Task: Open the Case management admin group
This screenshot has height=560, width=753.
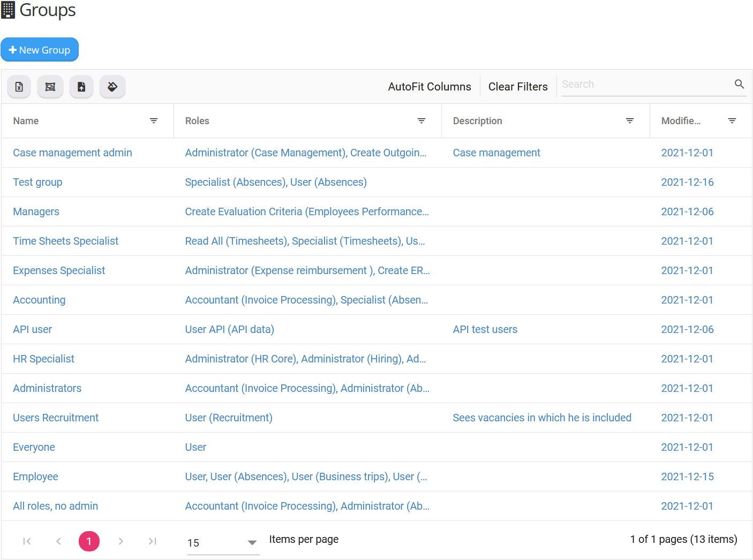Action: pyautogui.click(x=72, y=153)
